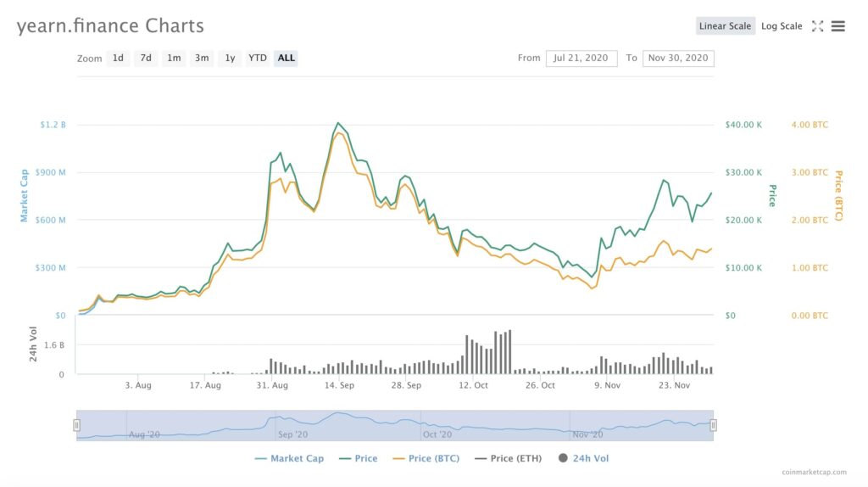Switch to Linear Scale

(726, 26)
